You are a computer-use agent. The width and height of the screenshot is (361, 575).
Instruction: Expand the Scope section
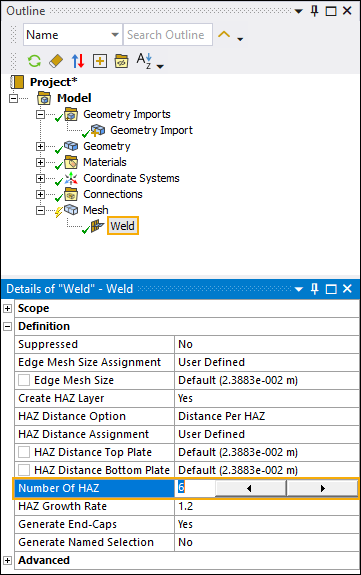(x=7, y=308)
